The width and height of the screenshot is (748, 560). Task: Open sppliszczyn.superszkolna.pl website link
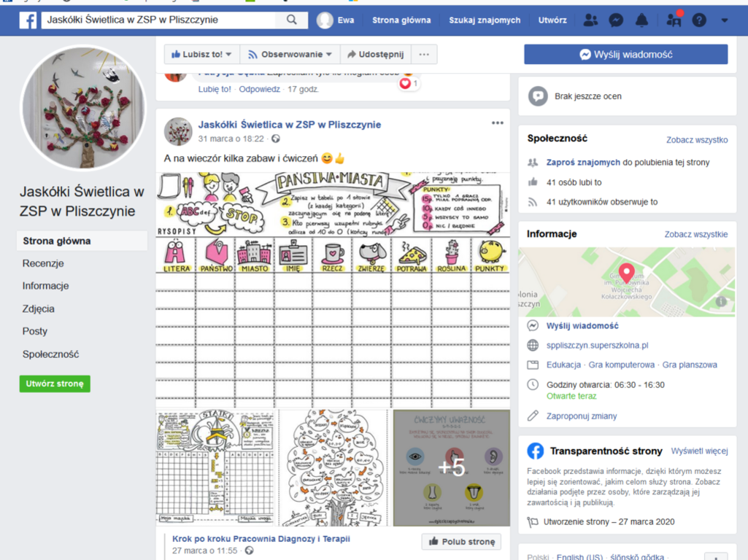[x=597, y=346]
